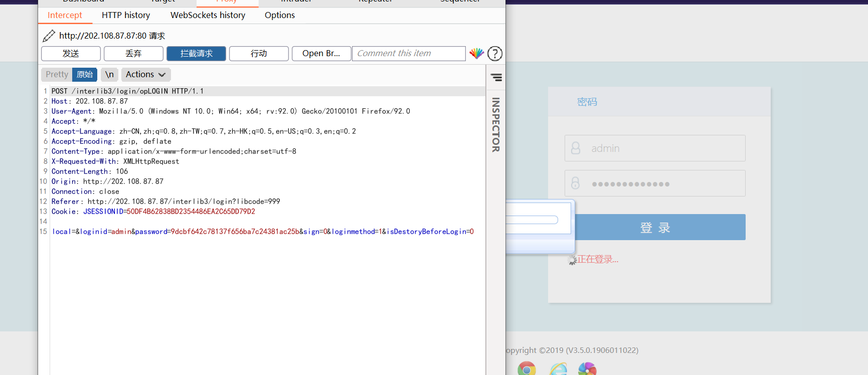Click the Internet Explorer icon in the page footer
Image resolution: width=868 pixels, height=375 pixels.
point(558,369)
